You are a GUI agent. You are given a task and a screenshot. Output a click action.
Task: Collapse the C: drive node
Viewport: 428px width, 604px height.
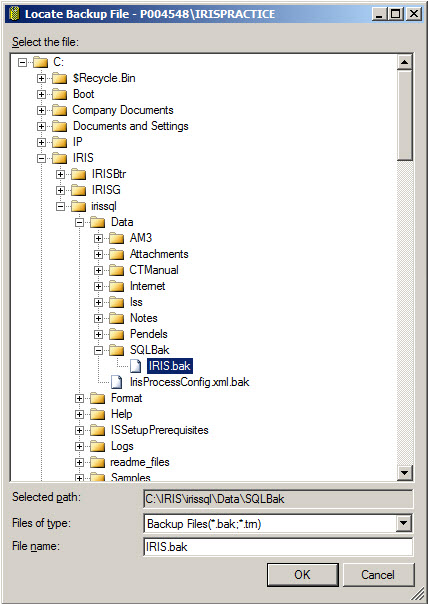22,62
